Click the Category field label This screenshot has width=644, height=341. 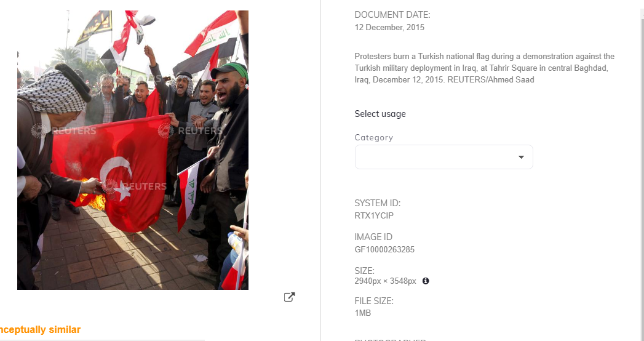374,138
